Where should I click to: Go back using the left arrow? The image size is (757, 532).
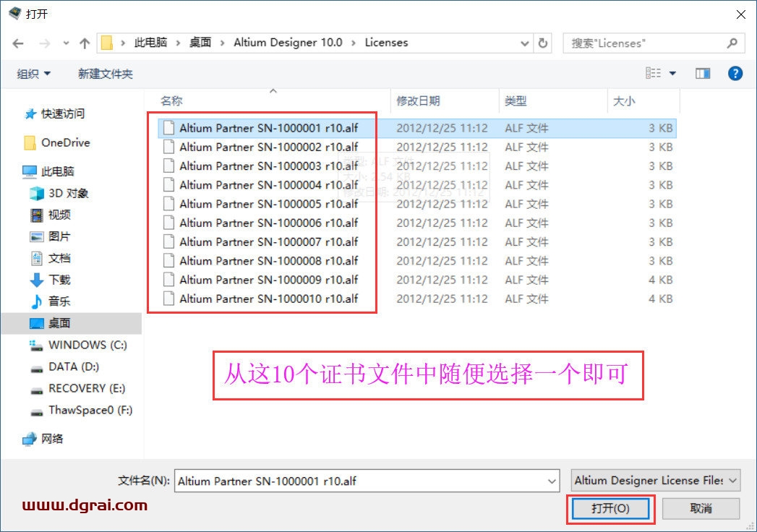tap(18, 43)
